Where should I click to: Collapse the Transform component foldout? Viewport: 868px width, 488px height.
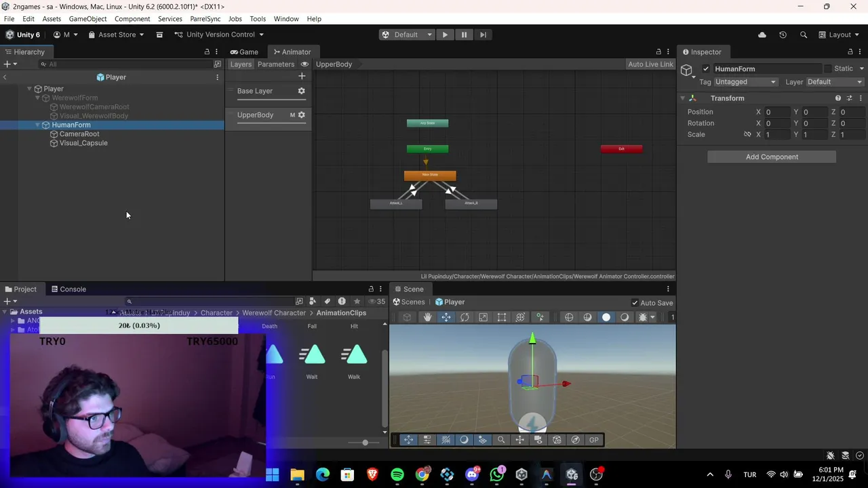point(683,98)
